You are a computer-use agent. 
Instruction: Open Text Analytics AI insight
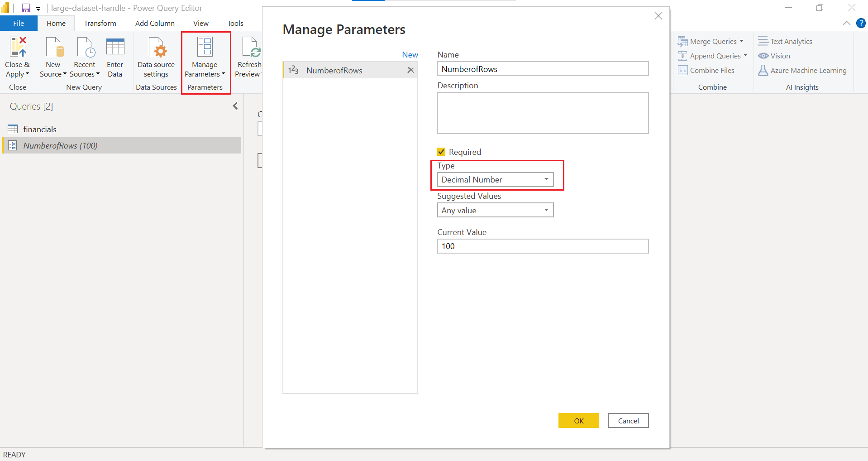click(785, 41)
